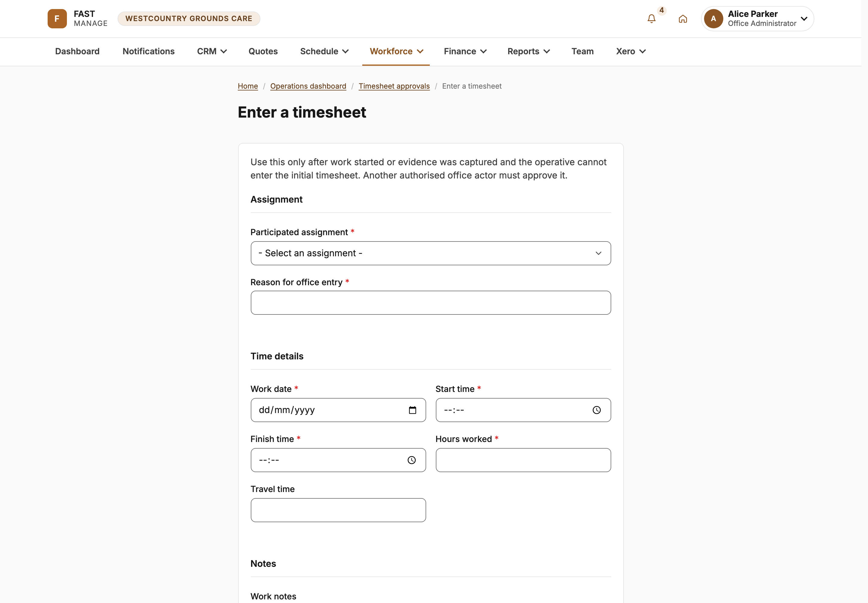Expand the CRM menu

(x=212, y=51)
